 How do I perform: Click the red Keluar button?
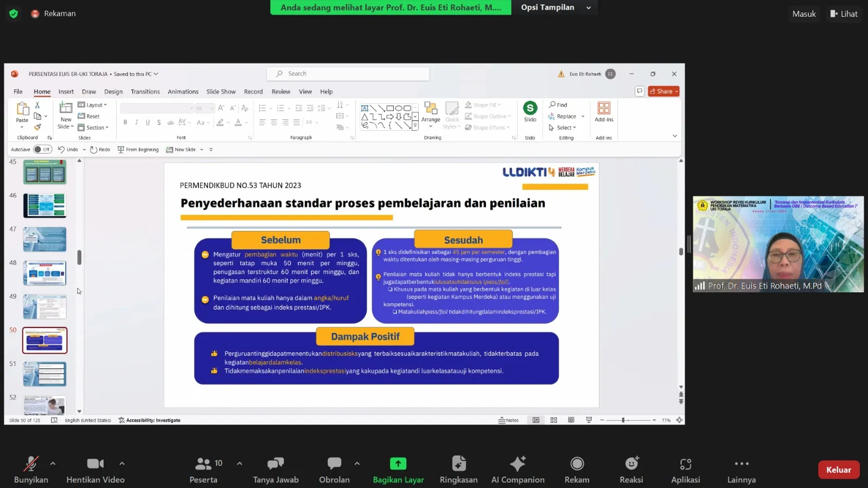tap(839, 470)
